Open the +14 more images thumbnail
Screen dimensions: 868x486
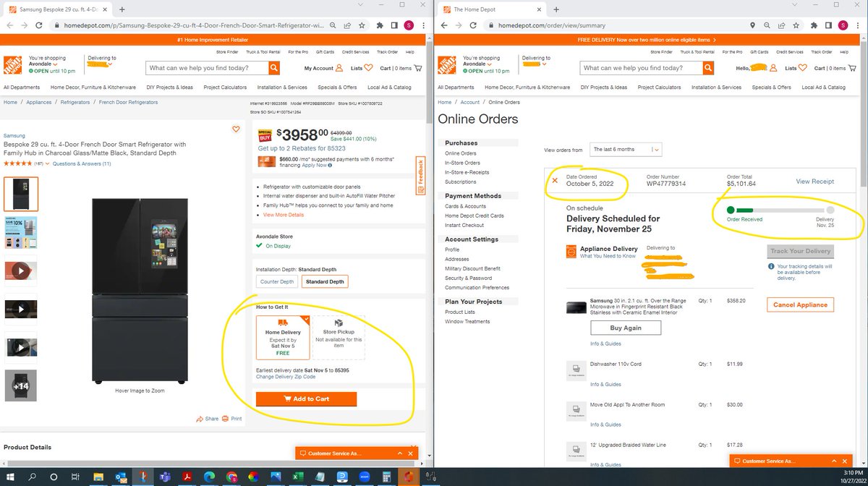pyautogui.click(x=20, y=385)
